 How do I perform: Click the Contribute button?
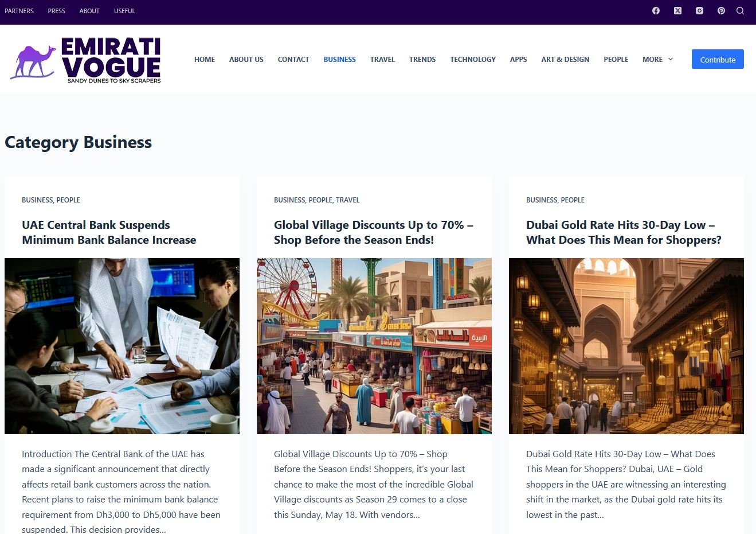pos(717,60)
